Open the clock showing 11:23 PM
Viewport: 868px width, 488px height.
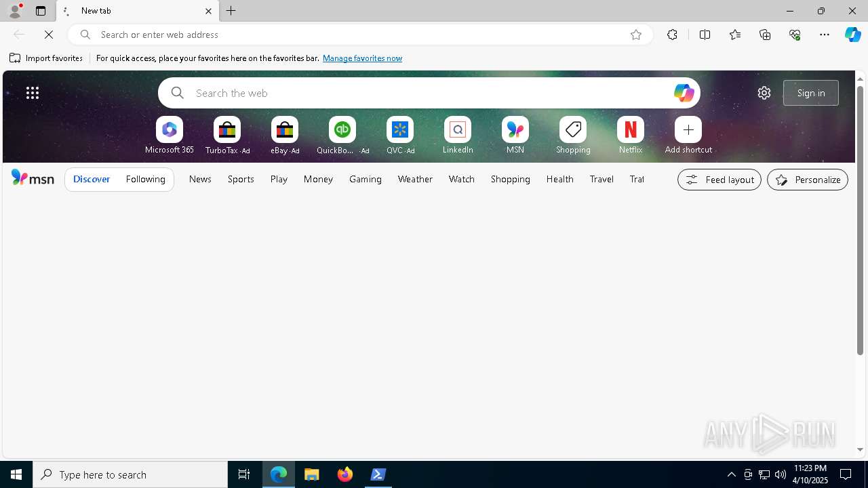[810, 474]
